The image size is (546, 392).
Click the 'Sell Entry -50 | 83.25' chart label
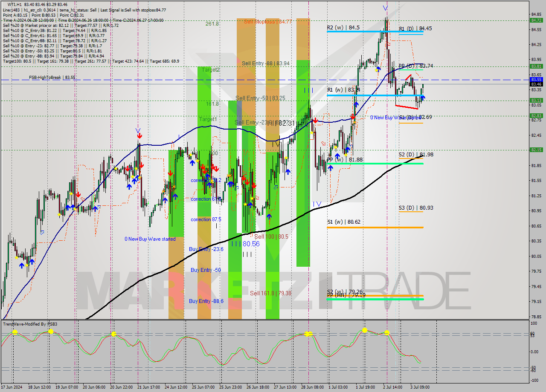[x=260, y=98]
